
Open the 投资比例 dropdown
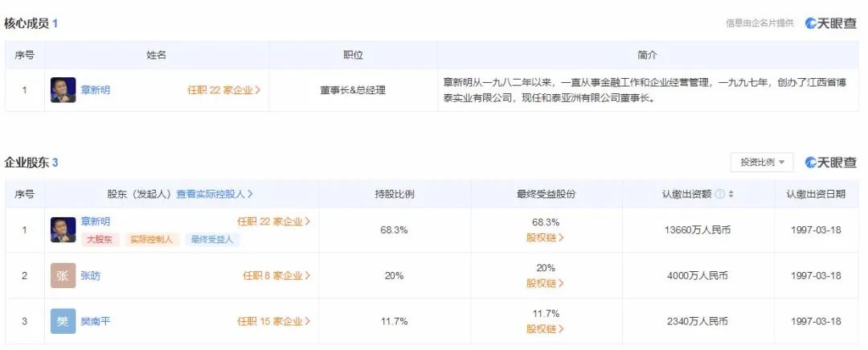[761, 163]
